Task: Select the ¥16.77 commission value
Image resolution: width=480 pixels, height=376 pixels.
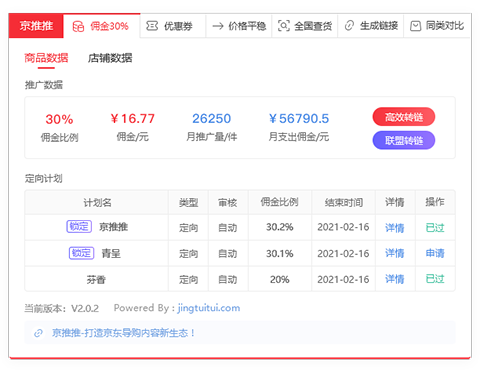Action: point(133,119)
